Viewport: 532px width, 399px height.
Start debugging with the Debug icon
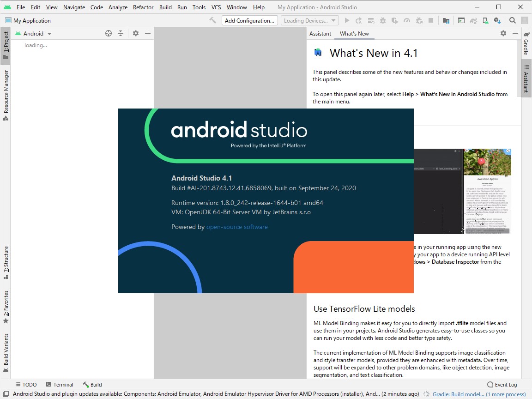click(x=383, y=20)
